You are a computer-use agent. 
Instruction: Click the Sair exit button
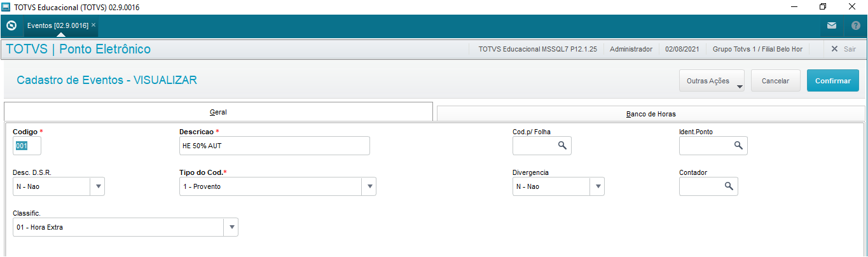tap(843, 49)
